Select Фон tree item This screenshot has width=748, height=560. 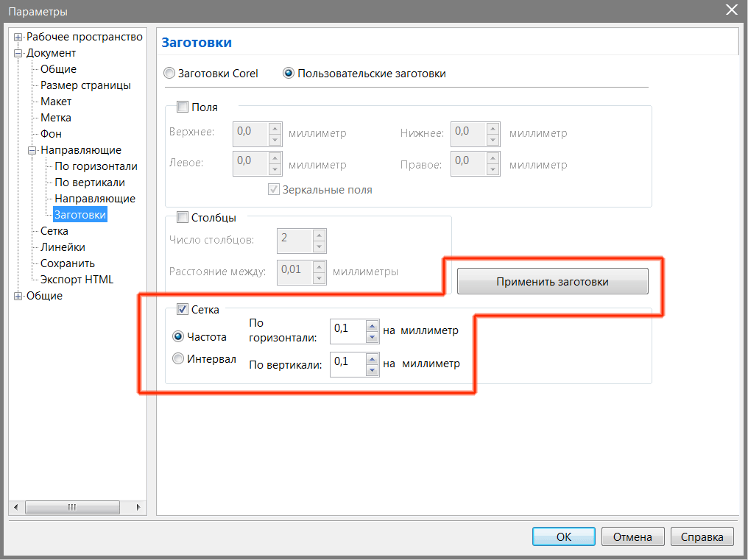(51, 134)
